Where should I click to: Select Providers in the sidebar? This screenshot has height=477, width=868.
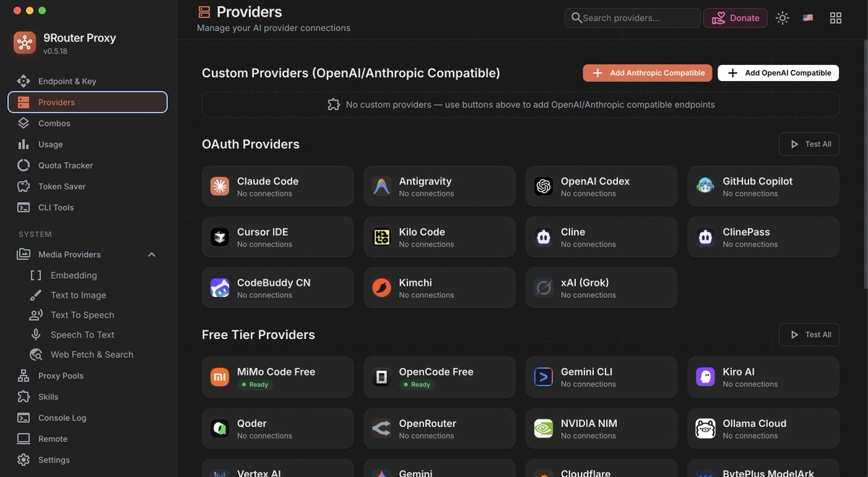point(88,102)
